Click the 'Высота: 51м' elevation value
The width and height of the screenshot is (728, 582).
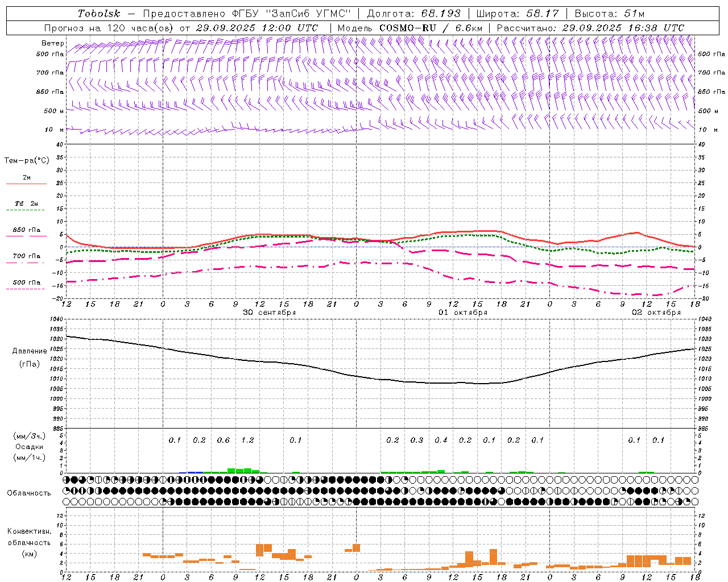click(x=609, y=14)
